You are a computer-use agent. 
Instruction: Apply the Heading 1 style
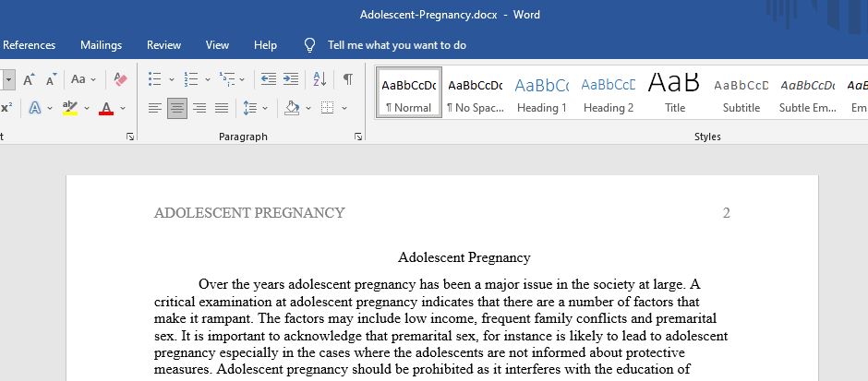(541, 93)
